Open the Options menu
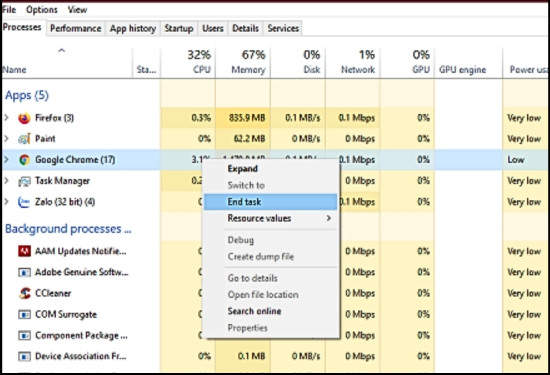This screenshot has height=375, width=550. point(42,9)
